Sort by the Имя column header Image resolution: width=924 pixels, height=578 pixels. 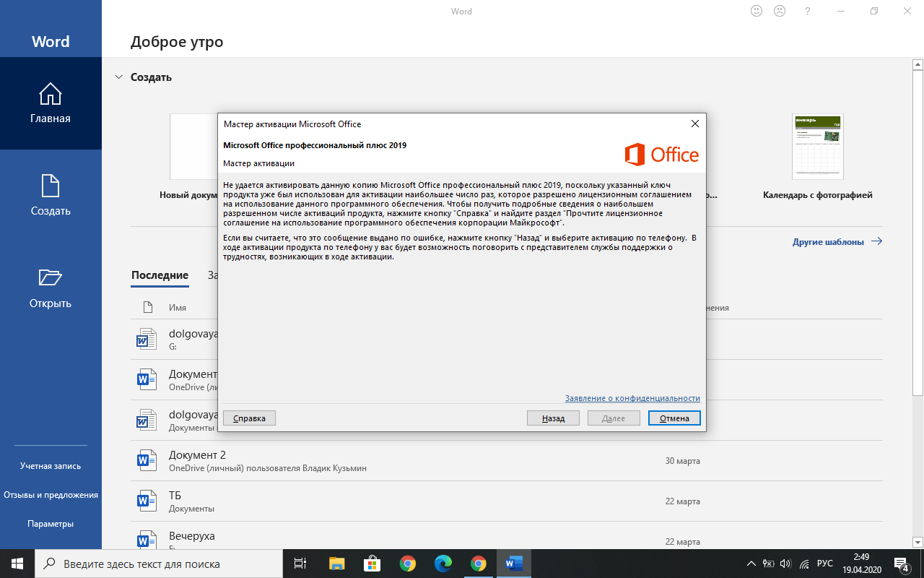click(178, 307)
